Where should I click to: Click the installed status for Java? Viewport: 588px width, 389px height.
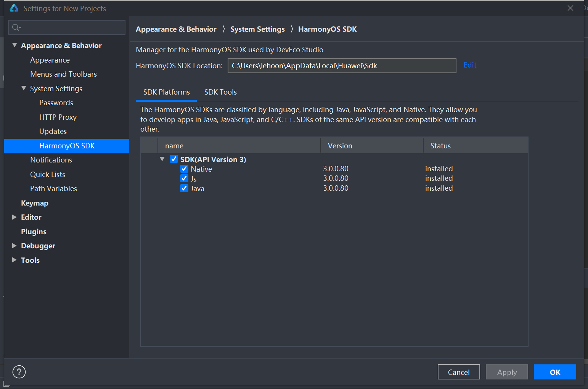[439, 188]
